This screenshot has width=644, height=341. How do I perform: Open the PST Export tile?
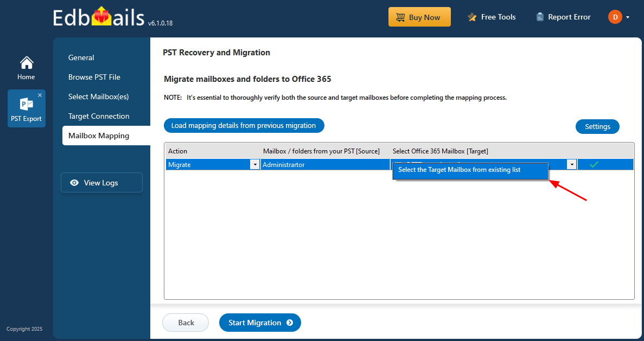tap(26, 109)
